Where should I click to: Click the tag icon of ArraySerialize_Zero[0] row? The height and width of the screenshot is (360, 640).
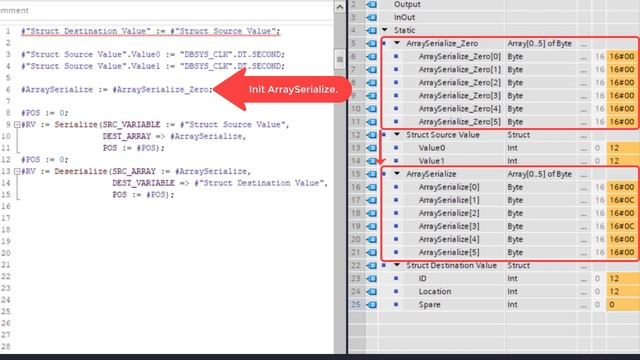click(x=371, y=57)
